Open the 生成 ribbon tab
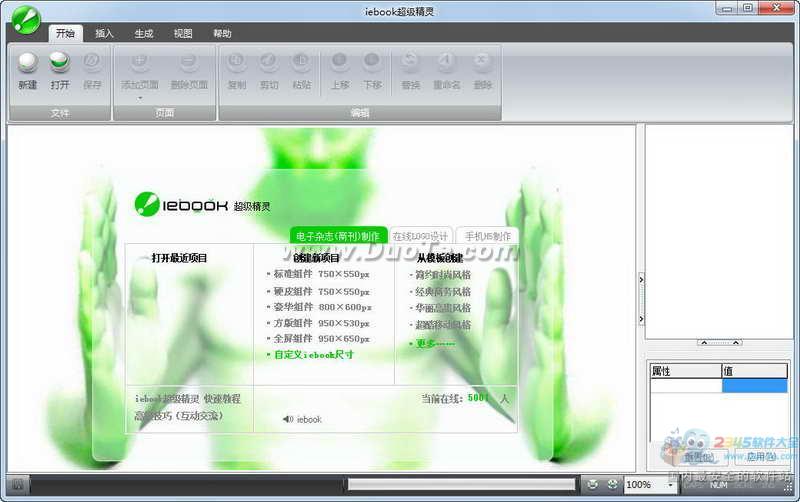Viewport: 800px width, 502px height. pyautogui.click(x=143, y=33)
